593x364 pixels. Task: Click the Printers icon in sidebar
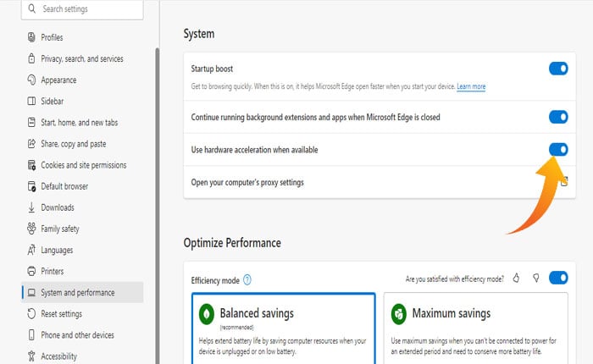pos(31,272)
